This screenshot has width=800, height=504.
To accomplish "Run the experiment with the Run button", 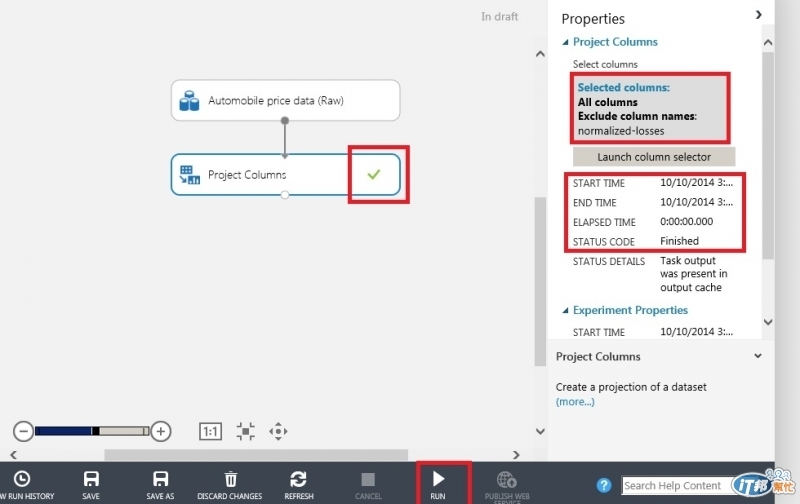I will (438, 485).
